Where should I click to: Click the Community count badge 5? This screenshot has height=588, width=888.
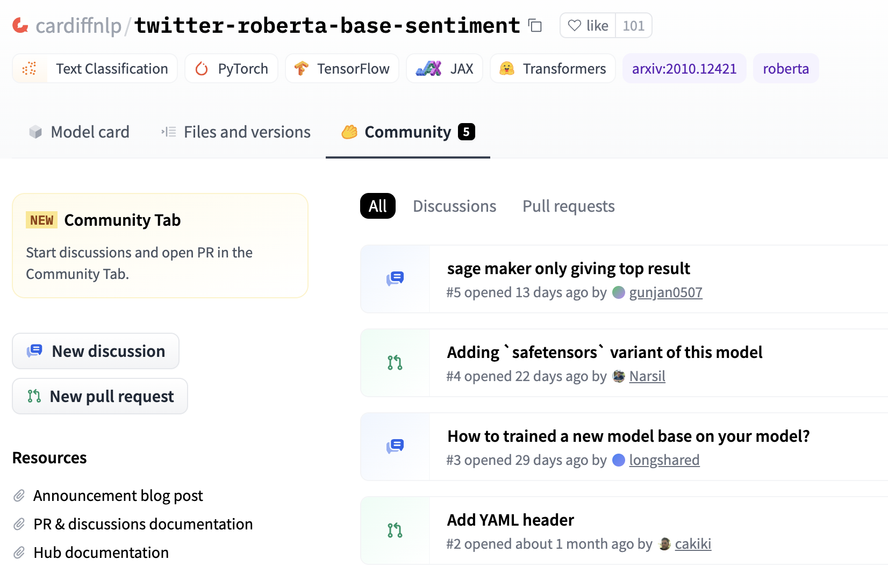tap(467, 132)
